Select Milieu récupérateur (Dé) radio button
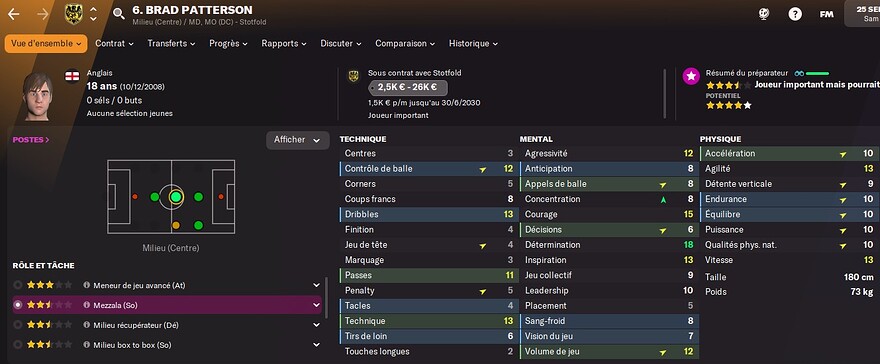Screen dimensions: 880x364 (18, 325)
